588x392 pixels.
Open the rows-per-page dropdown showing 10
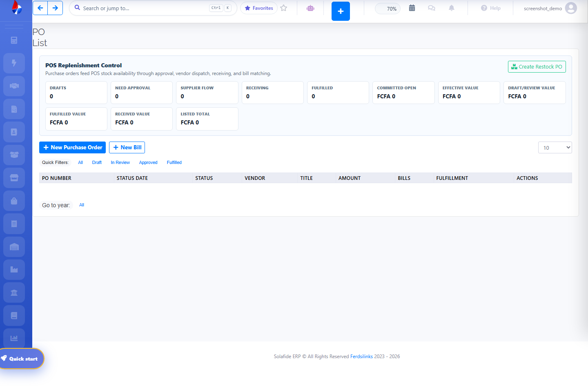(x=555, y=148)
